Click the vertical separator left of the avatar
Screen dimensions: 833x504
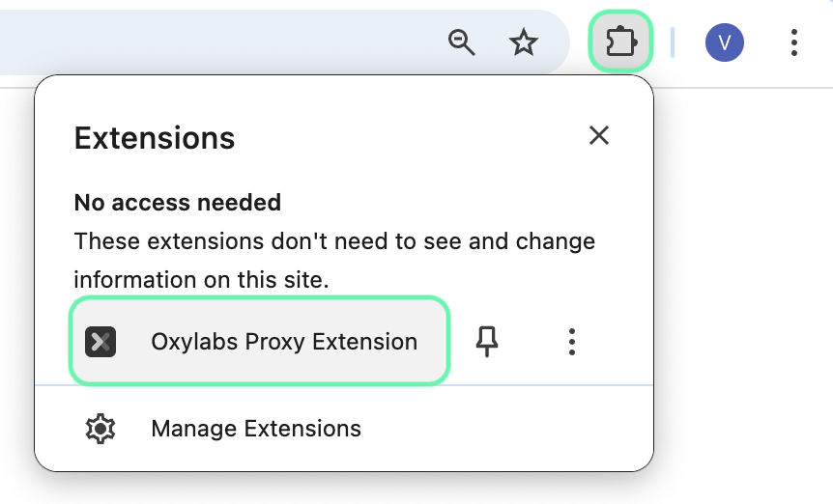point(673,42)
